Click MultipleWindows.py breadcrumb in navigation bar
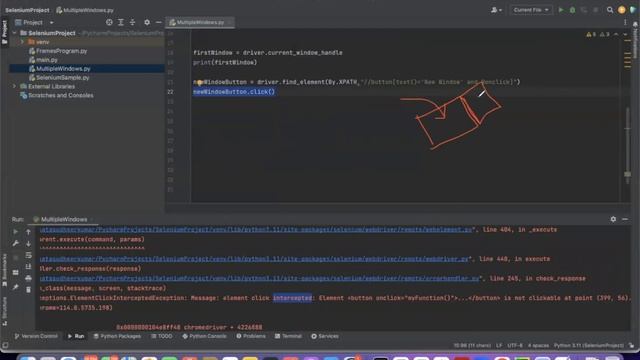Screen dimensions: 640x360 tap(85, 10)
